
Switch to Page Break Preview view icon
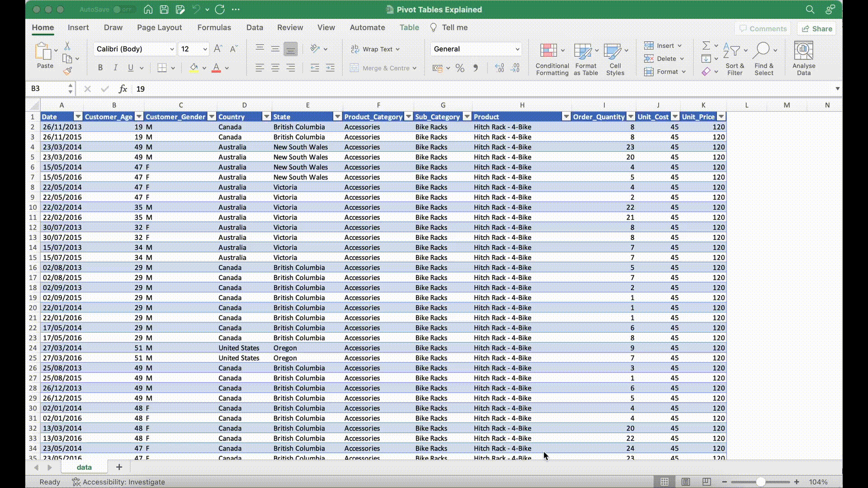coord(707,482)
